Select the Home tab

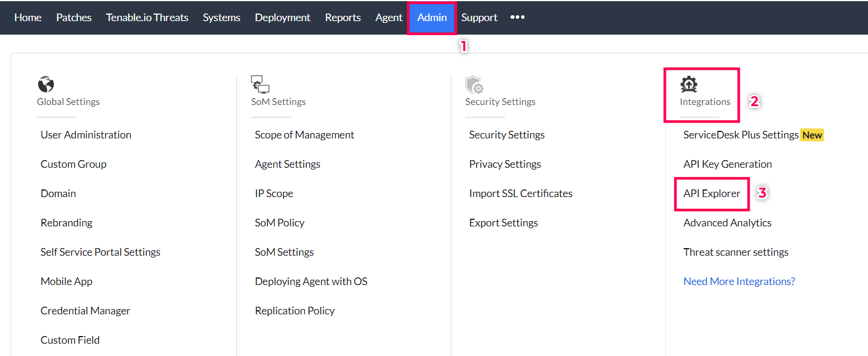[x=28, y=18]
